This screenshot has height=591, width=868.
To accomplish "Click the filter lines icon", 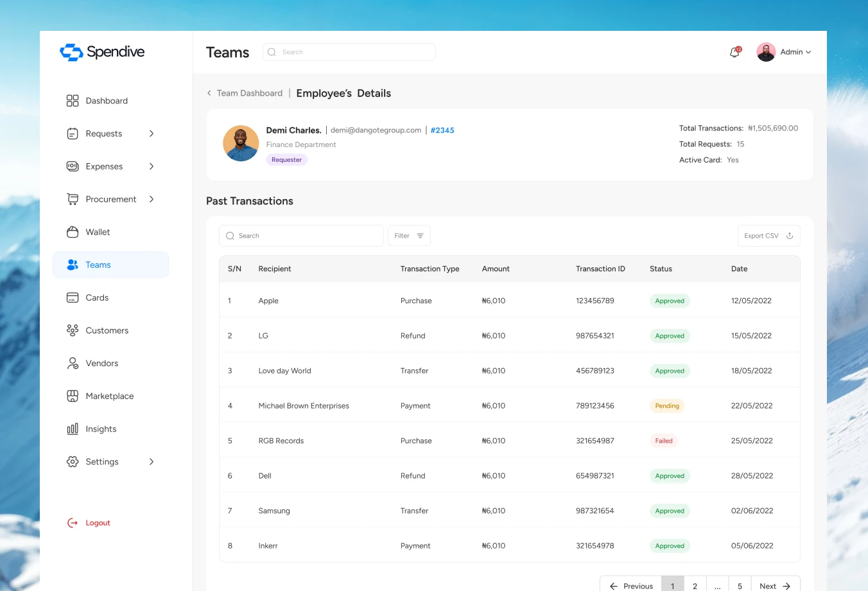I will pyautogui.click(x=420, y=236).
